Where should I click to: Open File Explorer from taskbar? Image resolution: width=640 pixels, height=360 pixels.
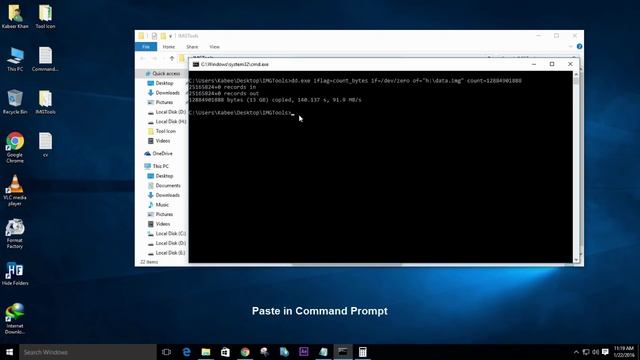[206, 352]
